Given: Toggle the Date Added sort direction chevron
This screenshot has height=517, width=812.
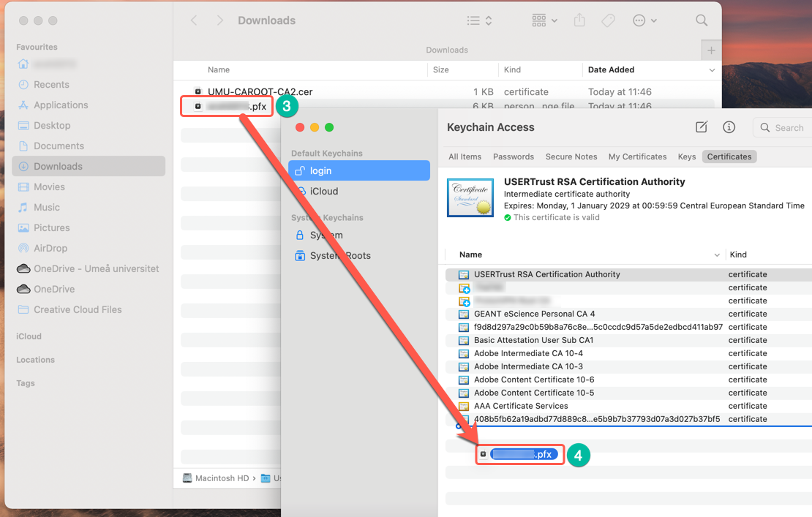Looking at the screenshot, I should [x=712, y=70].
